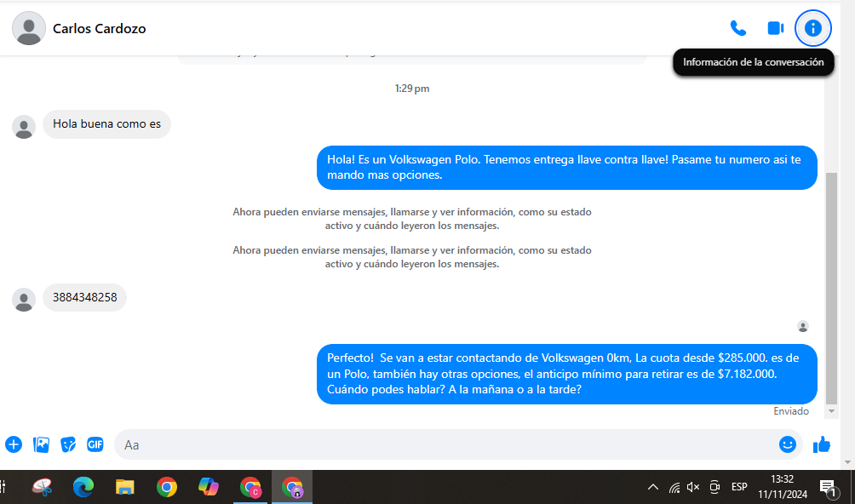Choose a sticker from the sticker icon
The height and width of the screenshot is (504, 855).
(68, 444)
